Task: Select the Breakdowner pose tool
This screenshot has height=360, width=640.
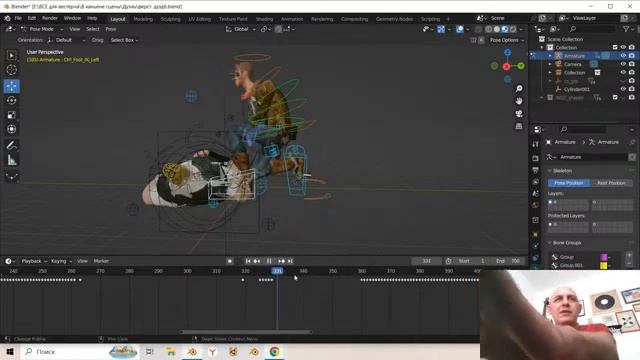Action: (11, 176)
